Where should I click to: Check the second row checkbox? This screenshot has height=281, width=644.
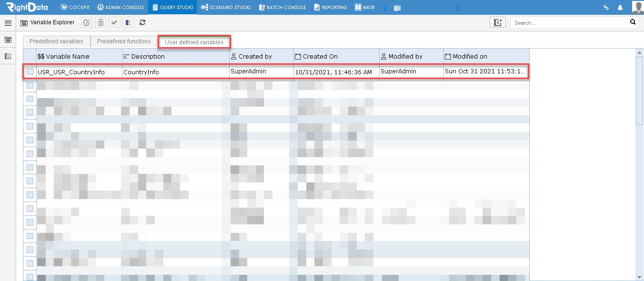[30, 85]
